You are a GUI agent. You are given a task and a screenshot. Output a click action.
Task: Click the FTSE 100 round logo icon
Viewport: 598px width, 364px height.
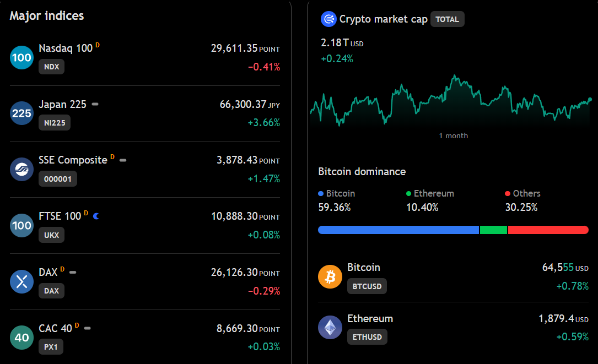(21, 225)
